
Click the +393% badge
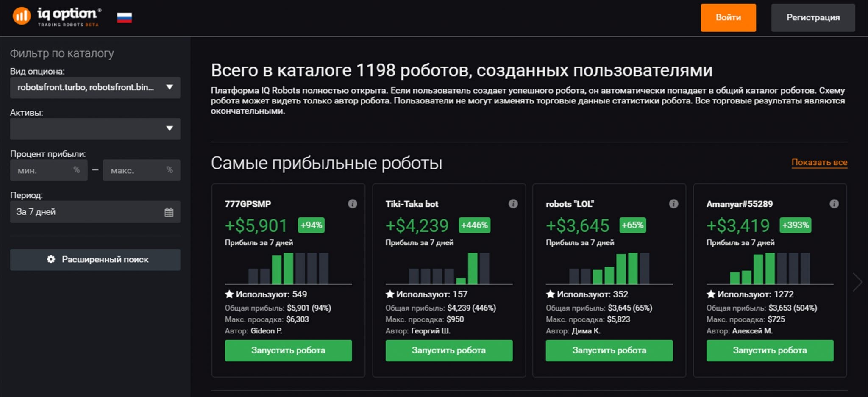point(796,225)
